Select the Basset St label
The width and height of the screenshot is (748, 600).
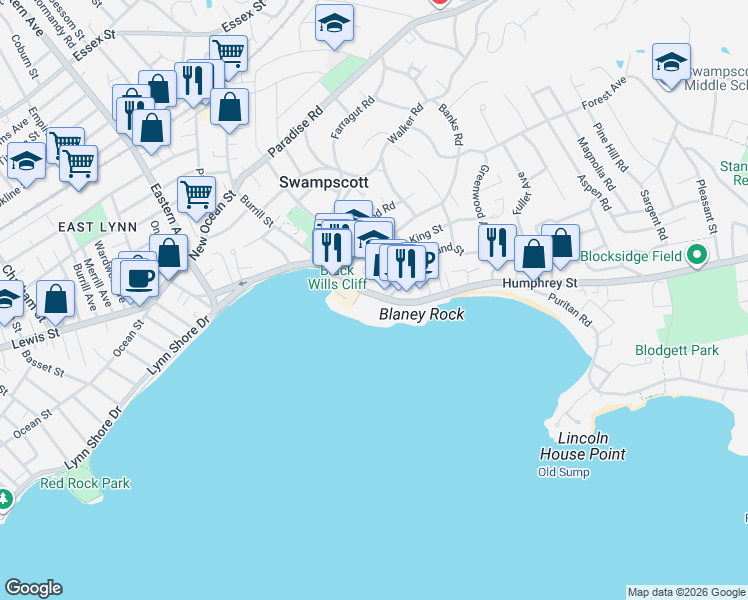[42, 363]
